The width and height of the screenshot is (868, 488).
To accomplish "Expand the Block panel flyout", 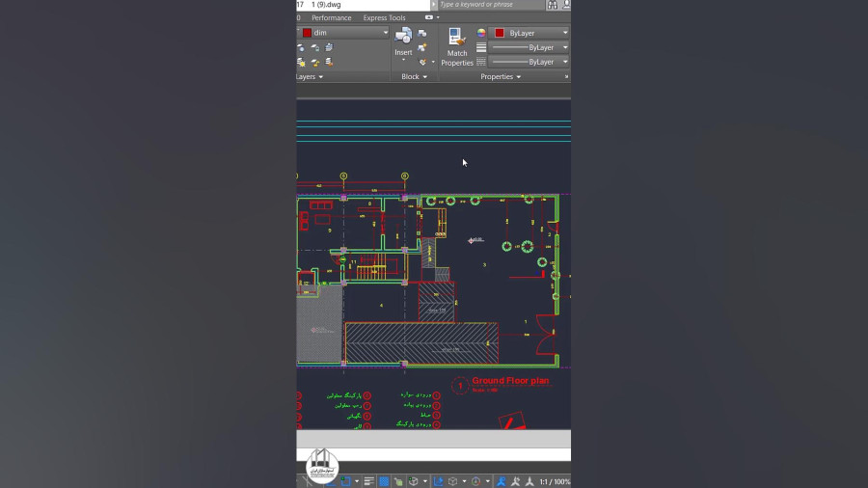I will pyautogui.click(x=414, y=77).
